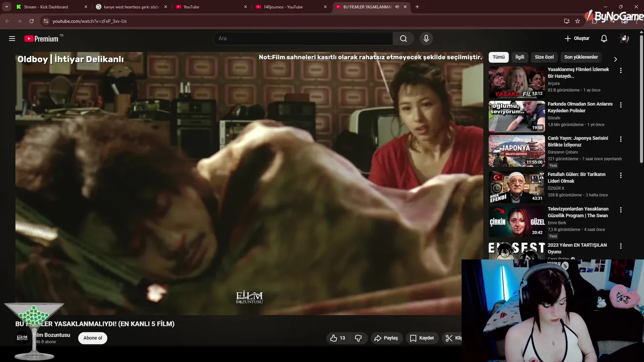Select the İlgili filter chip
This screenshot has width=644, height=362.
520,57
